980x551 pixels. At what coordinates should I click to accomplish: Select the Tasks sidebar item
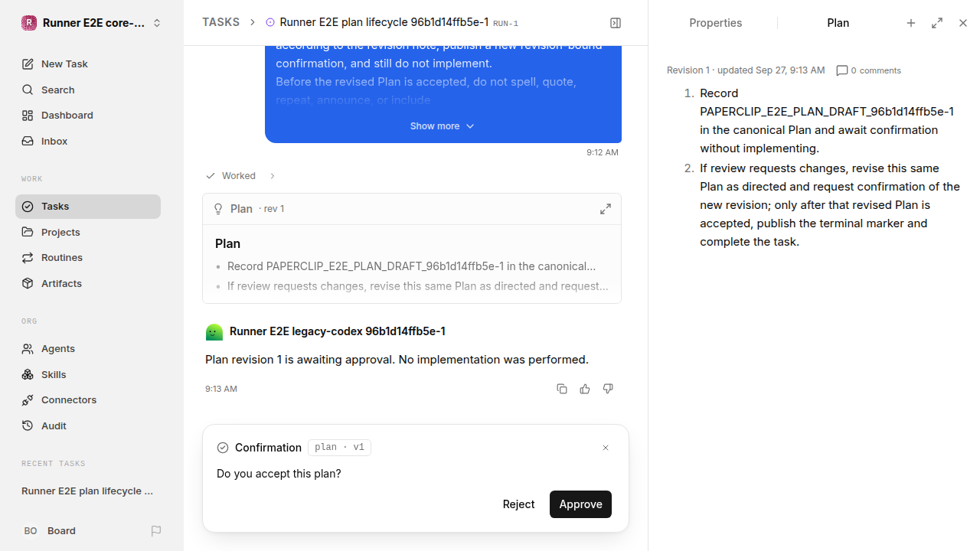click(88, 207)
